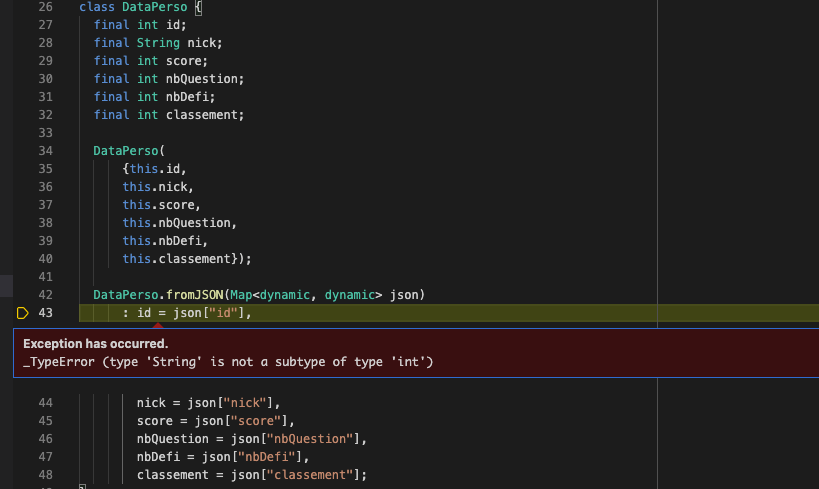Click the 'Exception has occurred.' heading

tap(95, 343)
